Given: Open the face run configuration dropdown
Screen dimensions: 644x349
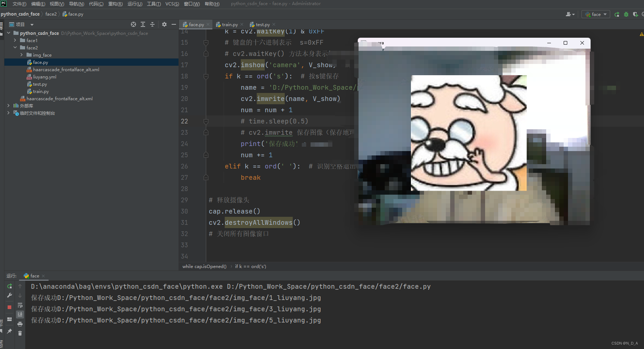Looking at the screenshot, I should tap(596, 14).
